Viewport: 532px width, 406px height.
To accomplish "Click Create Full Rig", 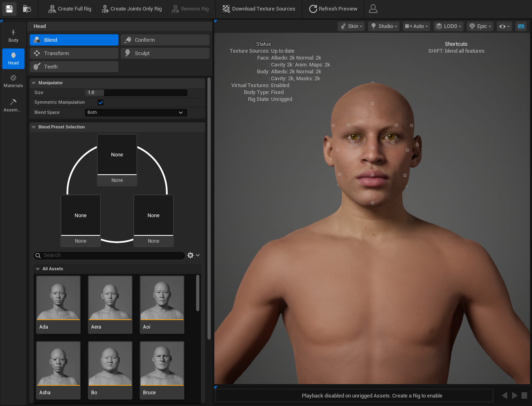I will [69, 9].
